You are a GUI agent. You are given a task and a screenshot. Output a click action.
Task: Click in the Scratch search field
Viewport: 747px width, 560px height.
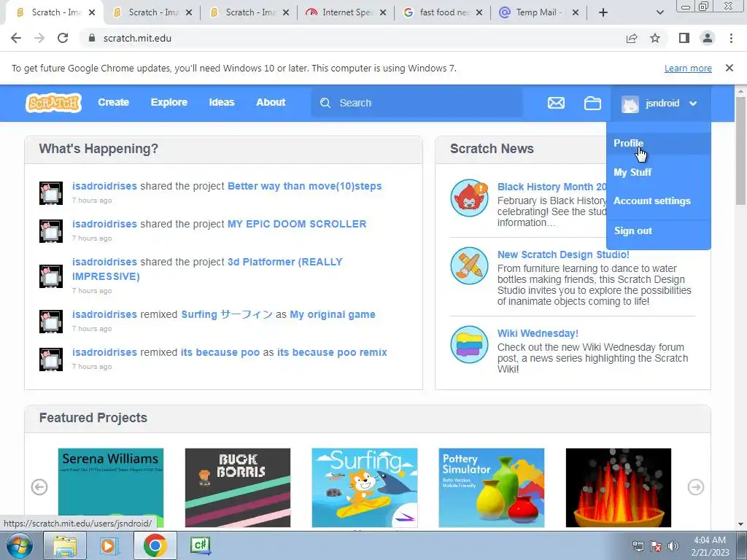click(x=417, y=103)
